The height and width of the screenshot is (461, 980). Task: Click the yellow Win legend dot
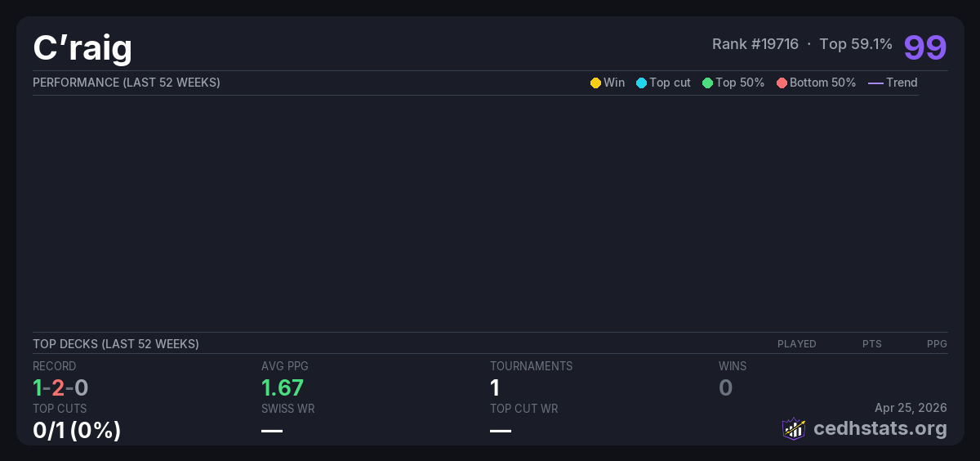[x=595, y=83]
